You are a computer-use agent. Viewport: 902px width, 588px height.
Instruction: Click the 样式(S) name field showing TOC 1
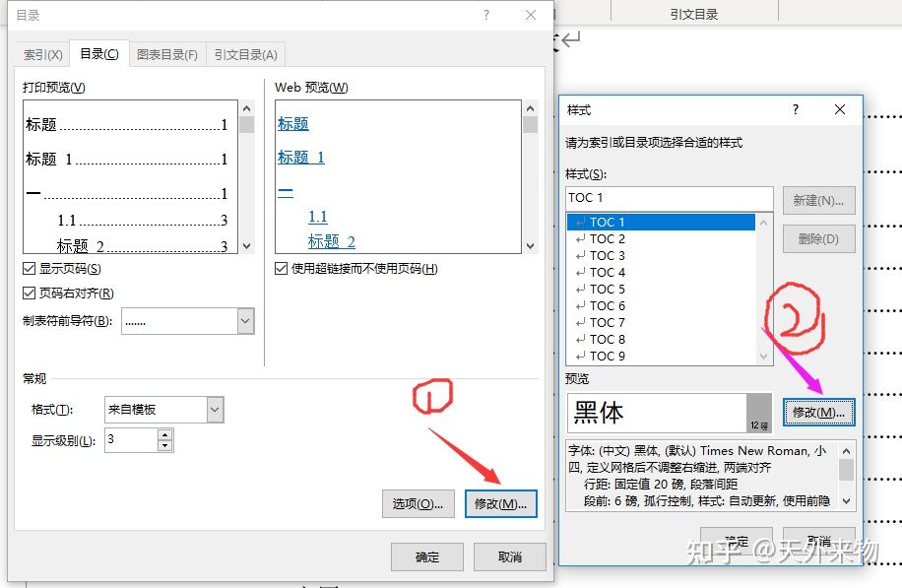(x=670, y=198)
